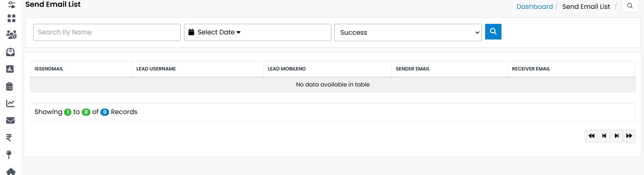The height and width of the screenshot is (175, 644).
Task: Open the bar chart report sidebar icon
Action: 10,69
